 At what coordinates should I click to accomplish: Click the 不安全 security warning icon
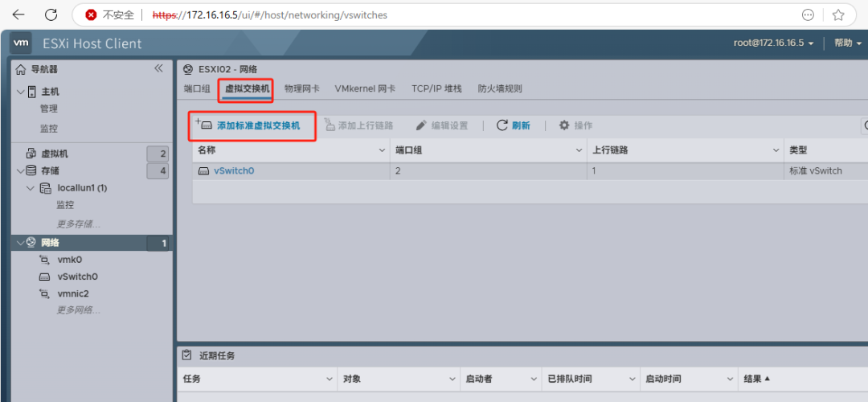click(x=91, y=15)
